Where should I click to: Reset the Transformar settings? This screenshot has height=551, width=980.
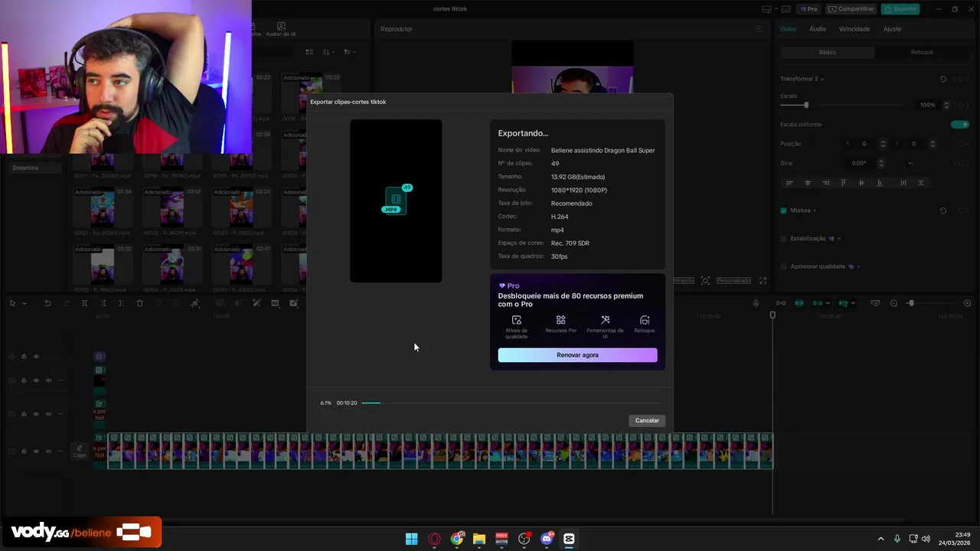pos(943,79)
